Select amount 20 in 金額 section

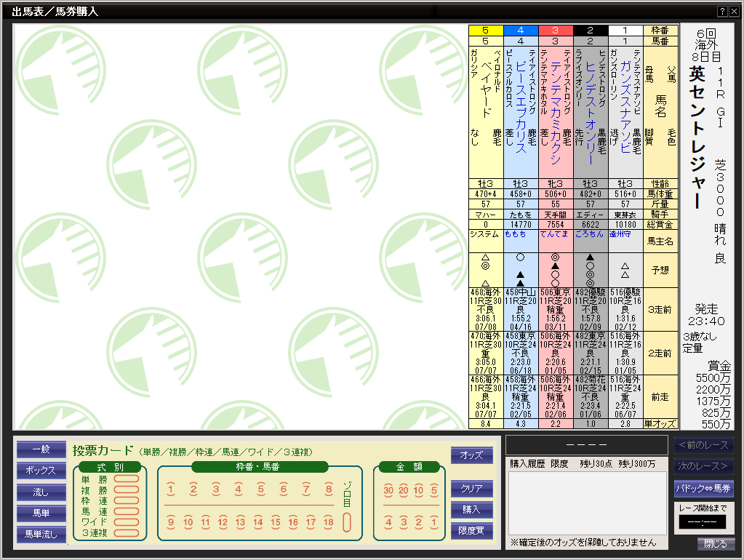point(404,490)
